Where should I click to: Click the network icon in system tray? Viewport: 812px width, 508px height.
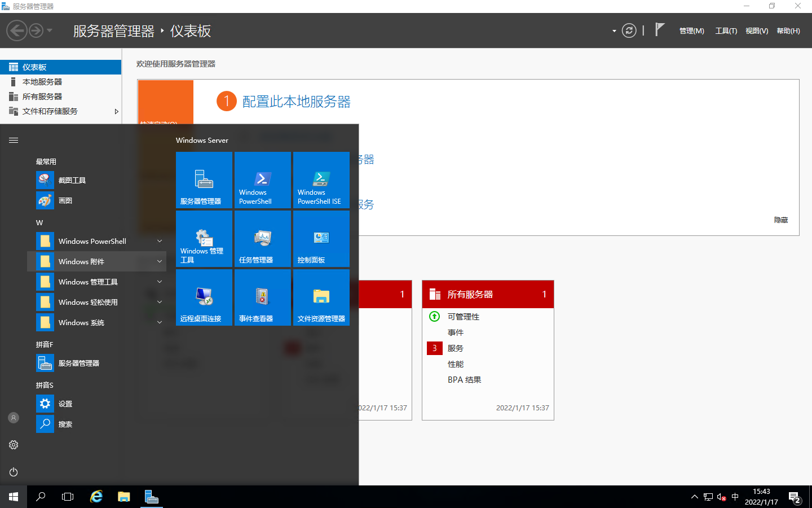click(x=708, y=497)
